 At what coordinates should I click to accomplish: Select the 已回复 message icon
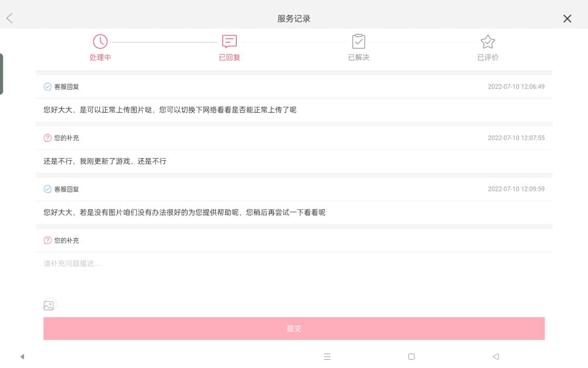pos(229,41)
